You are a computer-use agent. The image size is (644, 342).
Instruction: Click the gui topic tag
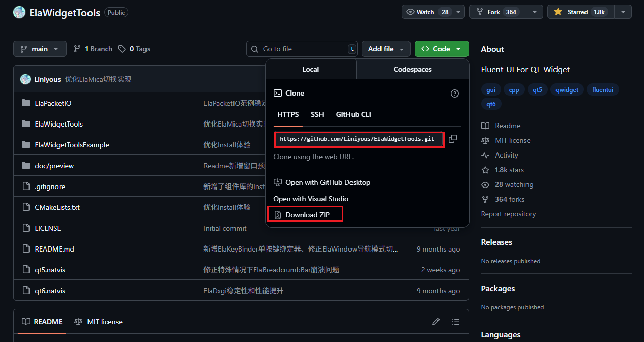[491, 90]
